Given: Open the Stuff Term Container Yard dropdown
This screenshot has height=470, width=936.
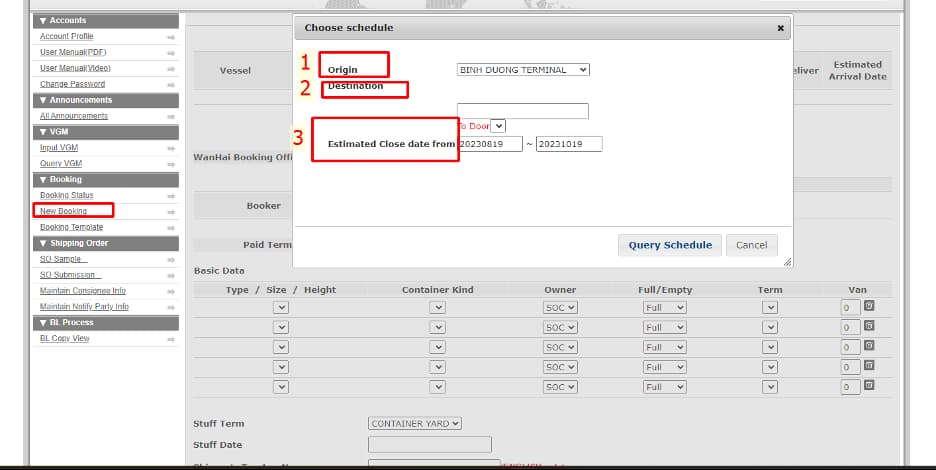Looking at the screenshot, I should [x=415, y=423].
